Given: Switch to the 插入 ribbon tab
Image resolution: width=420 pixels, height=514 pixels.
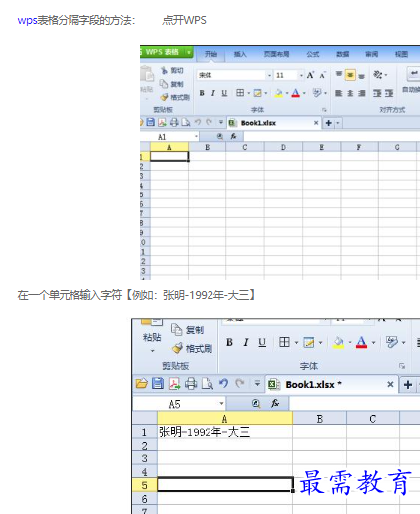Looking at the screenshot, I should 240,54.
